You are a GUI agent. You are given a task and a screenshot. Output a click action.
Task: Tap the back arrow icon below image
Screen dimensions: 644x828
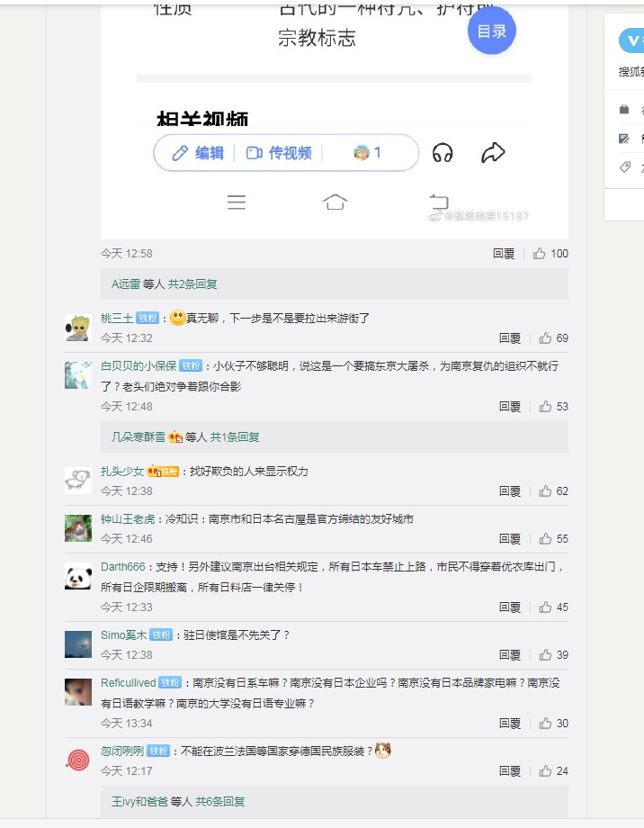click(438, 202)
